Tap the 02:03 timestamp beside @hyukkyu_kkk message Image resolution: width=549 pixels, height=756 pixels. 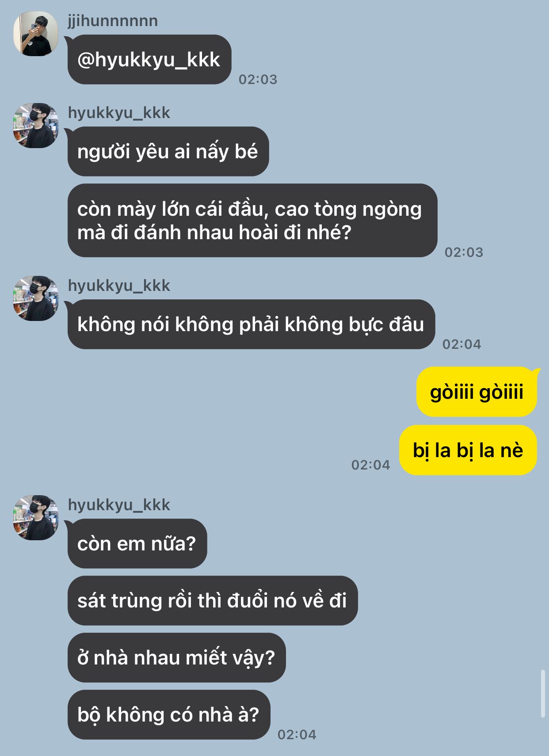pos(258,80)
